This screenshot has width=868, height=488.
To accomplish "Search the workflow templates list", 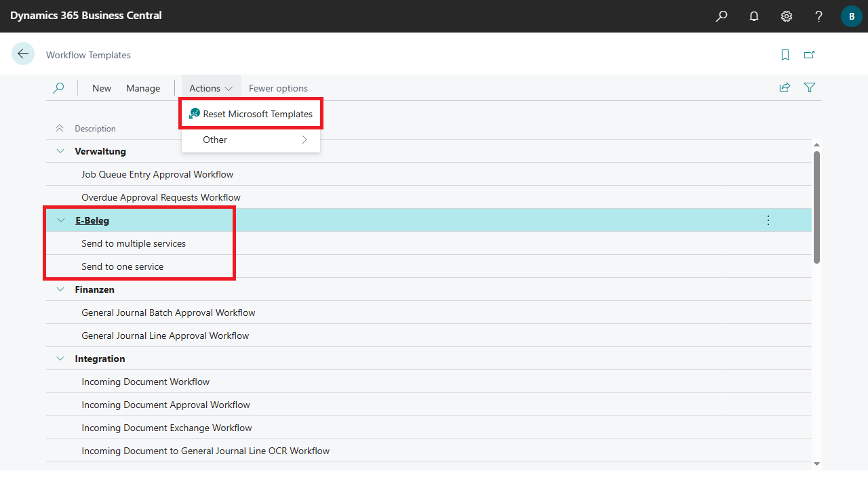I will [59, 87].
